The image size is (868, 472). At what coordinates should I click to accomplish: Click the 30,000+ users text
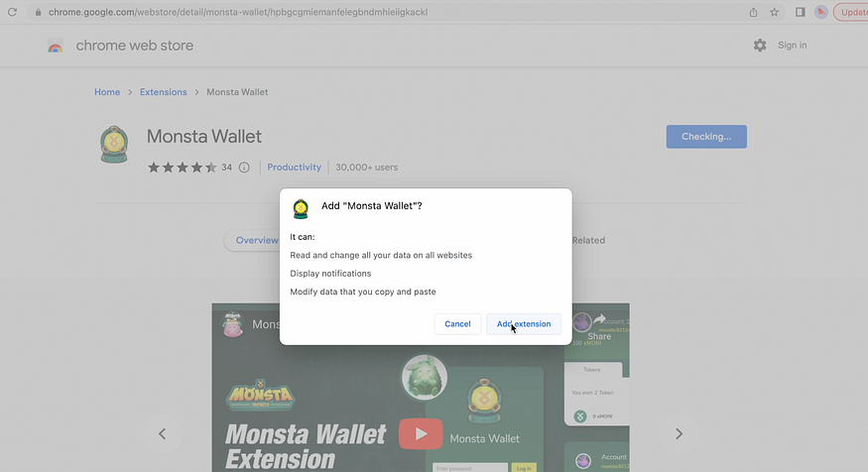tap(366, 168)
